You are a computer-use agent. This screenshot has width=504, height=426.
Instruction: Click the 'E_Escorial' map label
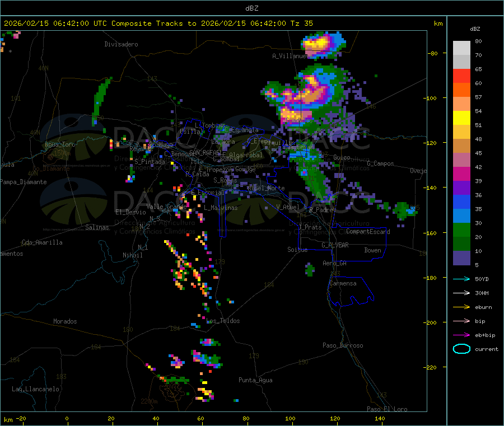[208, 193]
